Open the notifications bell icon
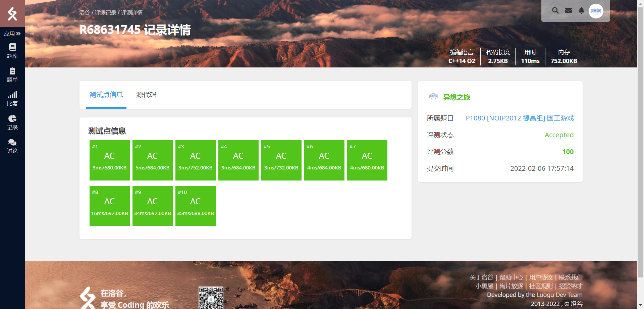 click(581, 11)
